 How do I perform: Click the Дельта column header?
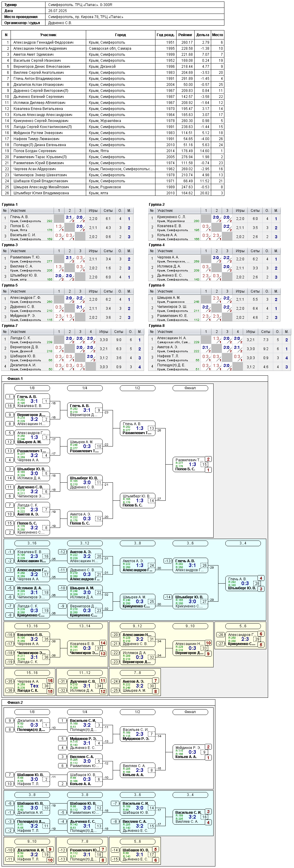click(x=202, y=35)
